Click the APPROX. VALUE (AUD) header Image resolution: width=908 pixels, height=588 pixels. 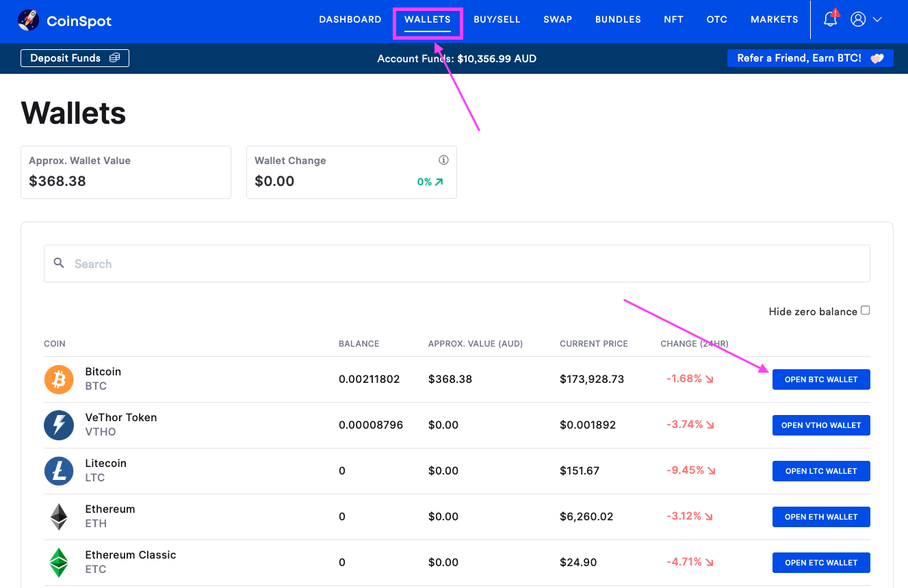pyautogui.click(x=476, y=344)
